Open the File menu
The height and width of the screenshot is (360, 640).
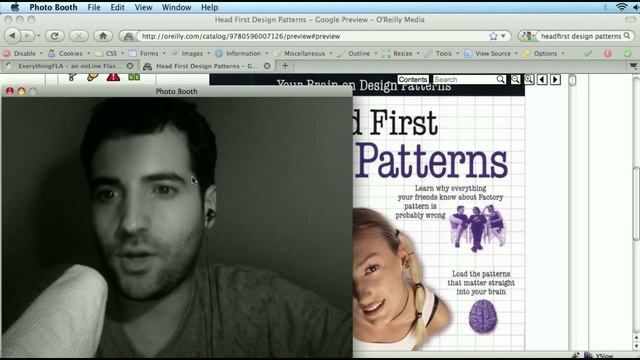94,7
